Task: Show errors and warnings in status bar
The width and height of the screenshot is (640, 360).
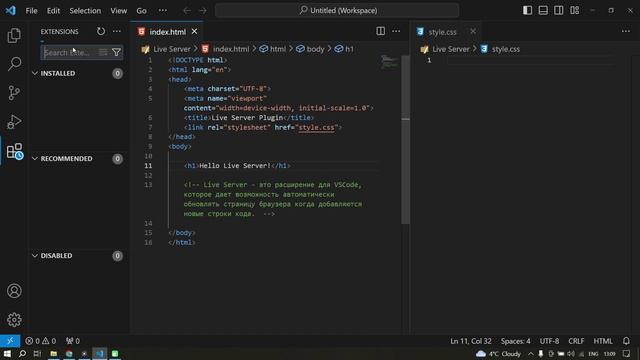Action: (40, 341)
